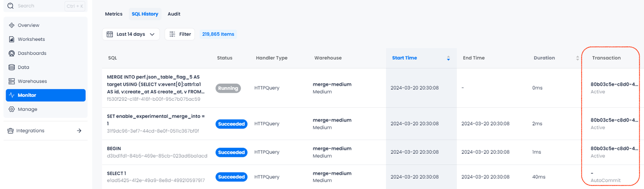Screen dimensions: 644x189
Task: Switch to the Audit tab
Action: pyautogui.click(x=174, y=14)
